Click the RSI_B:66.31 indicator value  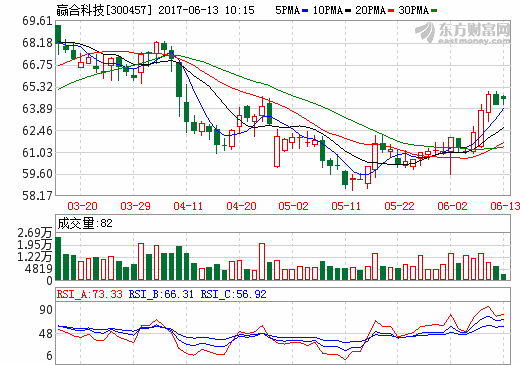(x=161, y=294)
